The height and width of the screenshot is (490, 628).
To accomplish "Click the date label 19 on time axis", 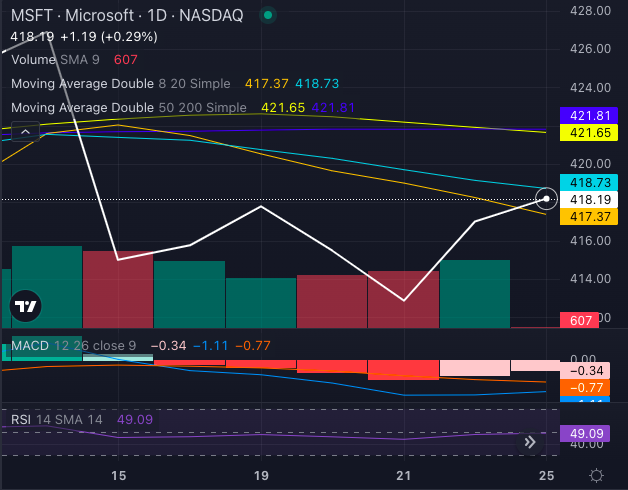I will click(261, 476).
